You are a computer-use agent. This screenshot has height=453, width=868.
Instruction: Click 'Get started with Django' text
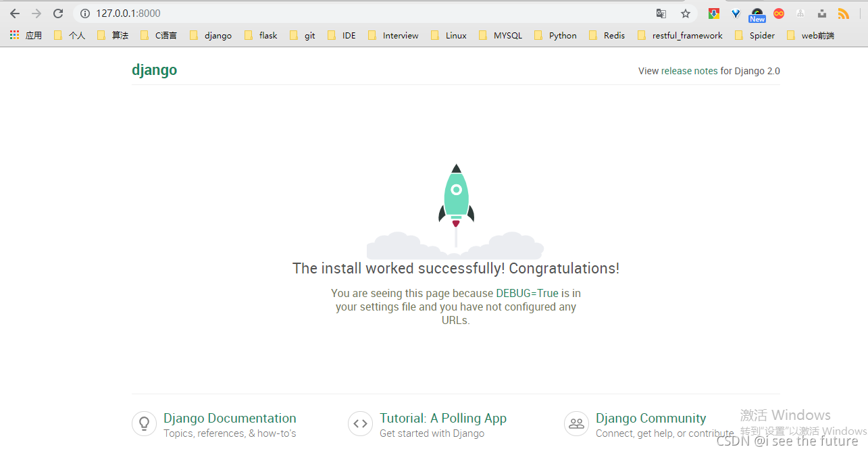[x=432, y=433]
